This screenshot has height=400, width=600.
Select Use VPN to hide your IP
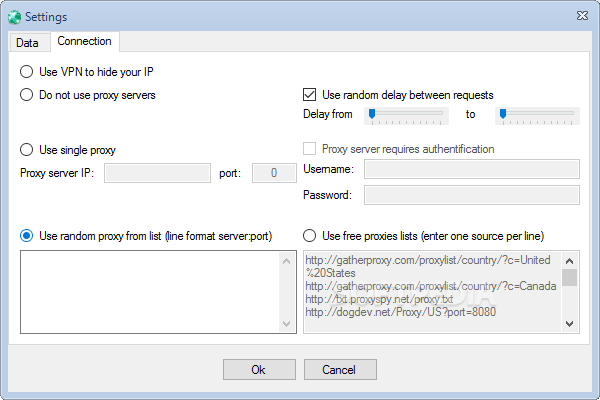click(x=27, y=72)
